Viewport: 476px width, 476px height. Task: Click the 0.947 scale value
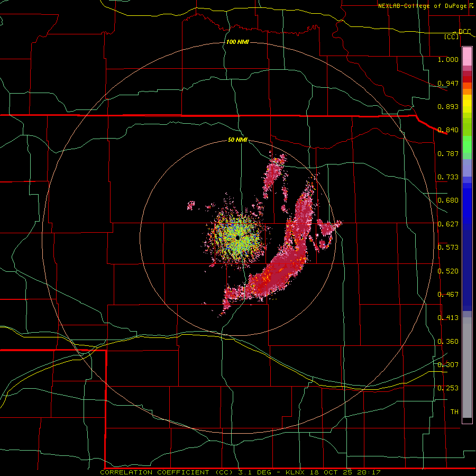[x=448, y=83]
